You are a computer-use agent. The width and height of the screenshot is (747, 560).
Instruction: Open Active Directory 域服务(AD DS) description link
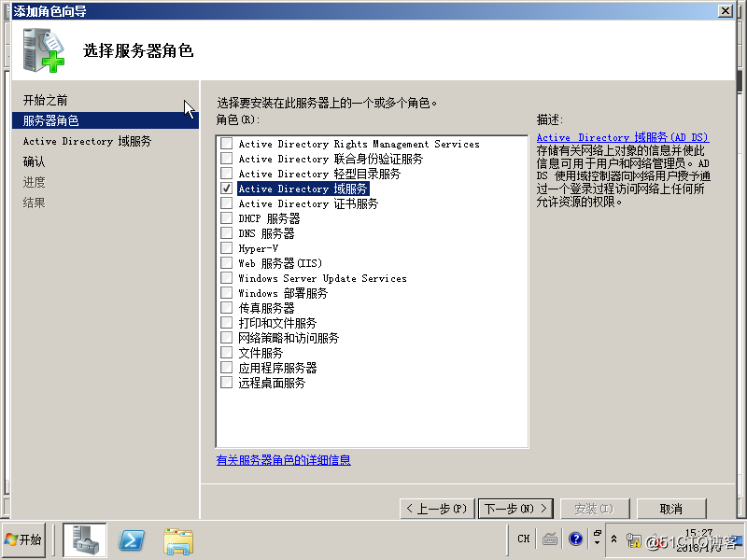tap(623, 137)
